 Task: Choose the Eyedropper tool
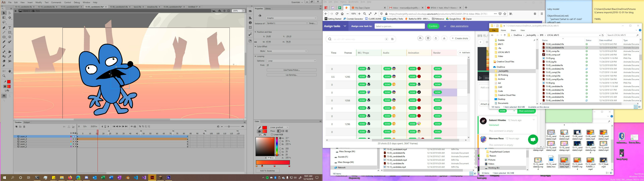point(10,56)
